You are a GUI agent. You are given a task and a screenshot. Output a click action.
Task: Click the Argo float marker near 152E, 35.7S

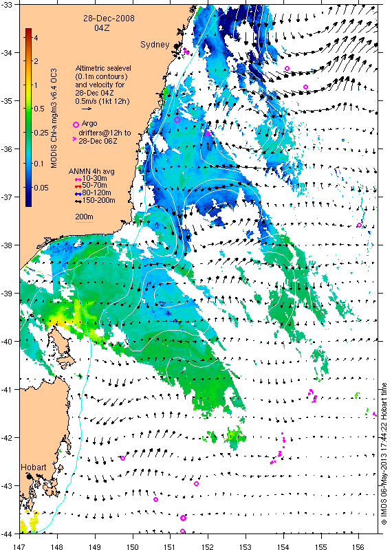208,133
